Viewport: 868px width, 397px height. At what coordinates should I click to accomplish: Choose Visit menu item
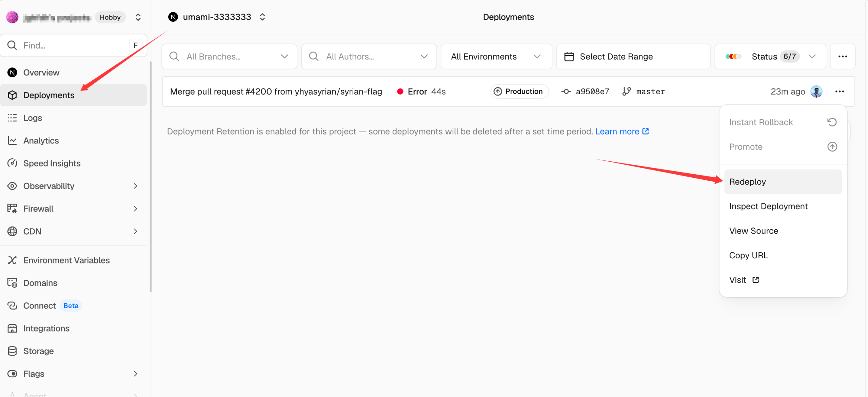(783, 280)
